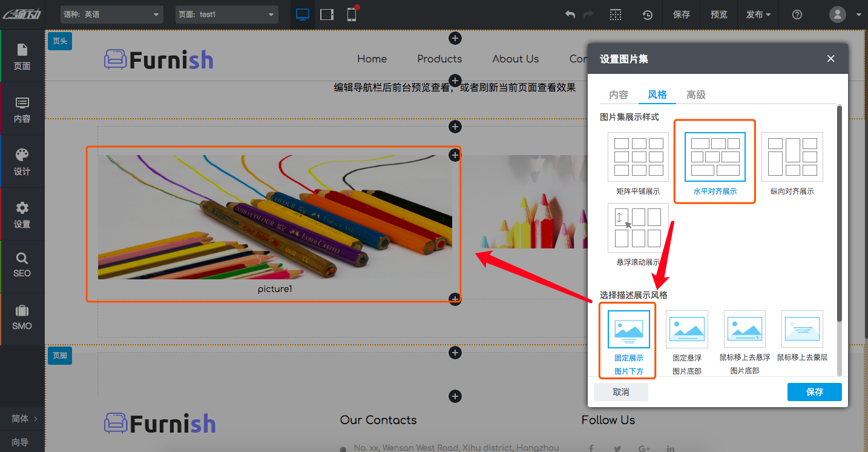Image resolution: width=868 pixels, height=452 pixels.
Task: Open the history restore icon
Action: (x=648, y=15)
